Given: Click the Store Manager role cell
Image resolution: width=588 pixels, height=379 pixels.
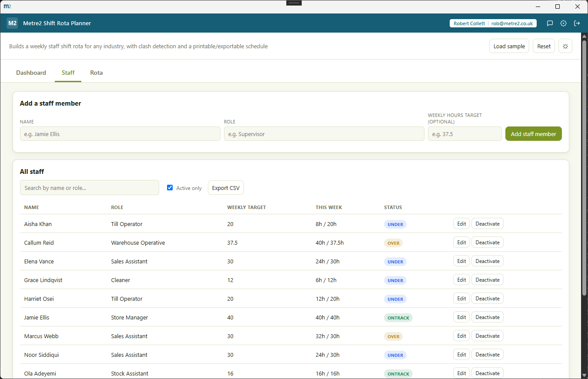Looking at the screenshot, I should (x=130, y=318).
